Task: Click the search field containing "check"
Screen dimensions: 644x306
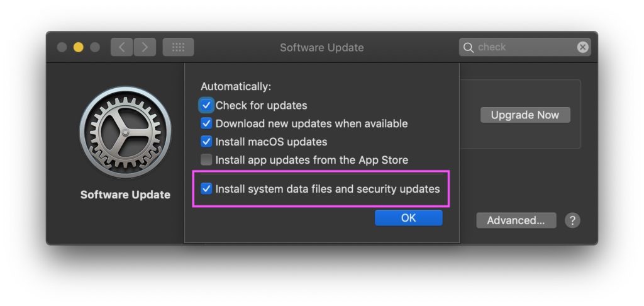Action: pyautogui.click(x=525, y=47)
